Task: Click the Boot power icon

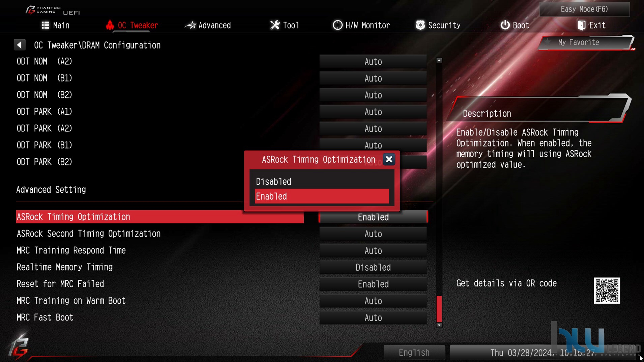Action: click(x=505, y=25)
